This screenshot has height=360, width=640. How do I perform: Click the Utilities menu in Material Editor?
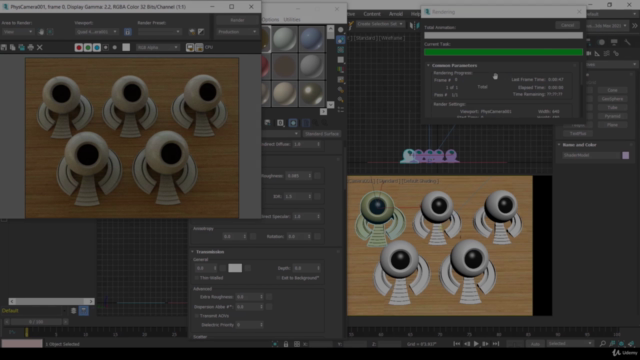coord(292,20)
